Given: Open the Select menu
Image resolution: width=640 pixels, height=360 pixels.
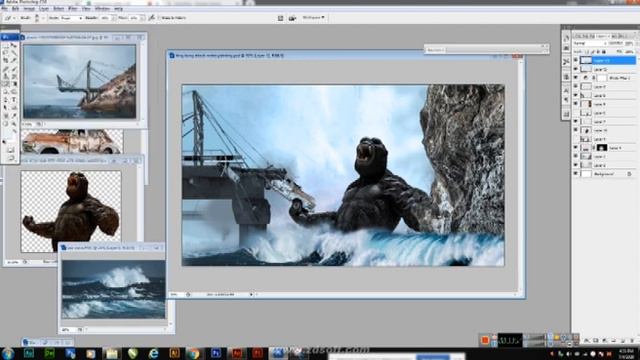Looking at the screenshot, I should tap(59, 8).
